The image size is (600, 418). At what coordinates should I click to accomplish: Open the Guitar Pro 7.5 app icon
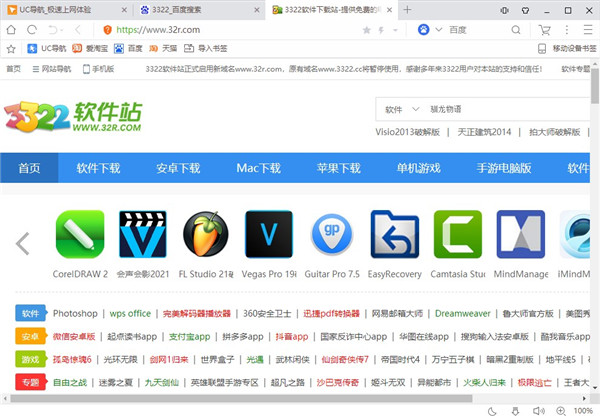tap(332, 234)
